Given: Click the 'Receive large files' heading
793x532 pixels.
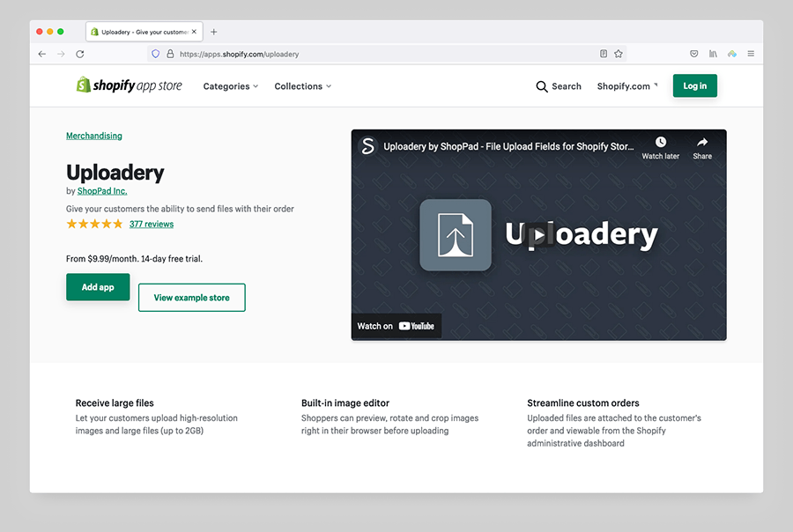Looking at the screenshot, I should point(115,403).
